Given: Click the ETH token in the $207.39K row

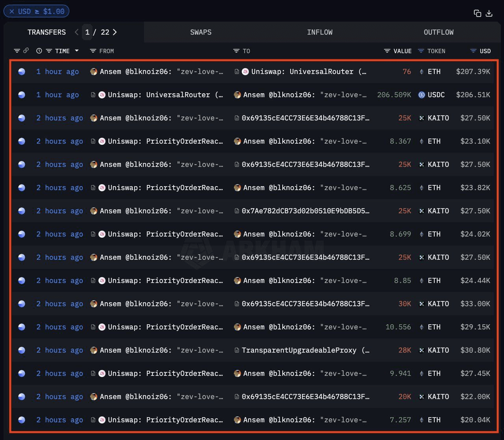Looking at the screenshot, I should pos(430,72).
